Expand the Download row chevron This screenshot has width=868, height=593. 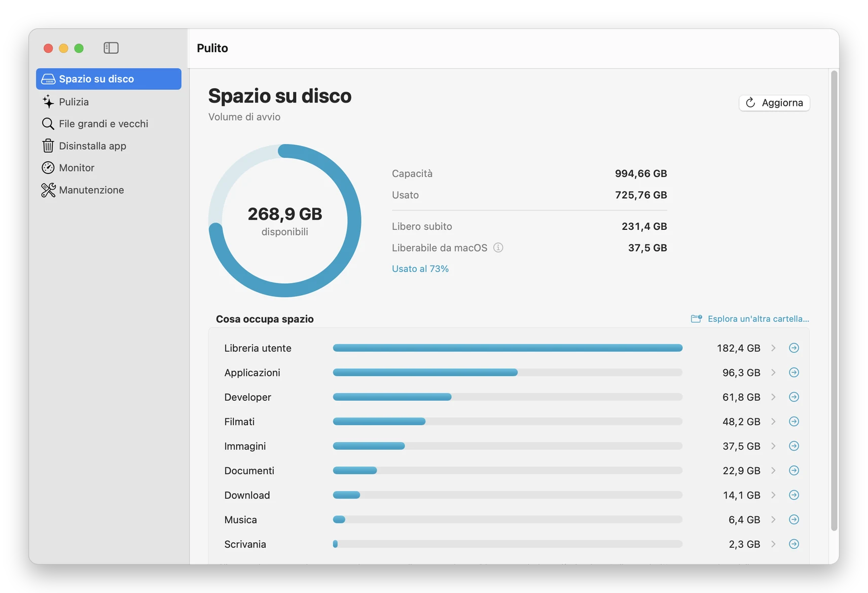[774, 495]
